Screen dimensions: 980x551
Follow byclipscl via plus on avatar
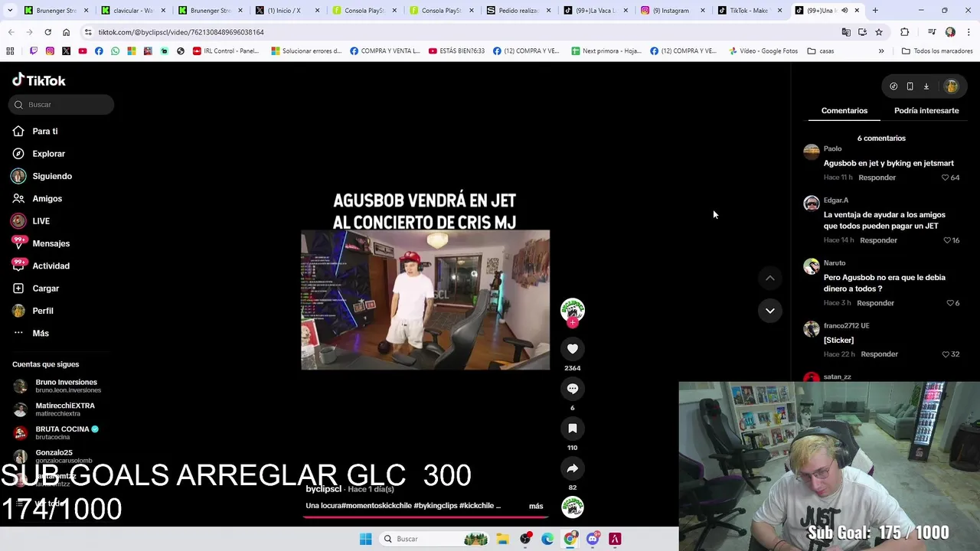(572, 323)
